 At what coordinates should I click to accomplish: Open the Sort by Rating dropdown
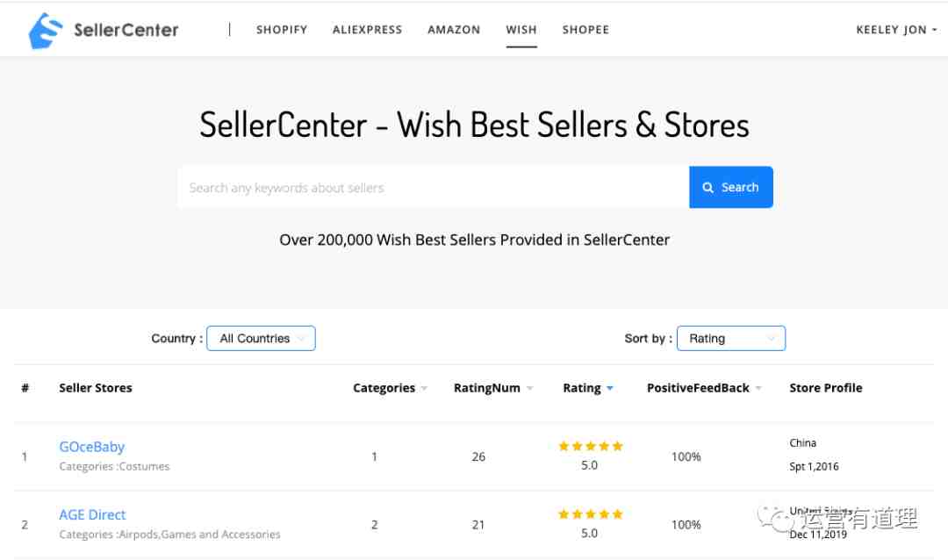click(731, 338)
